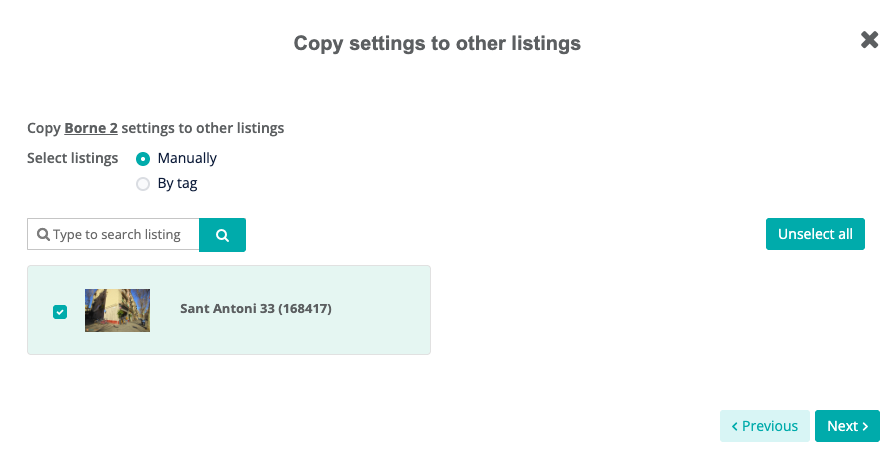Select the By tag radio button
This screenshot has width=890, height=454.
point(143,184)
